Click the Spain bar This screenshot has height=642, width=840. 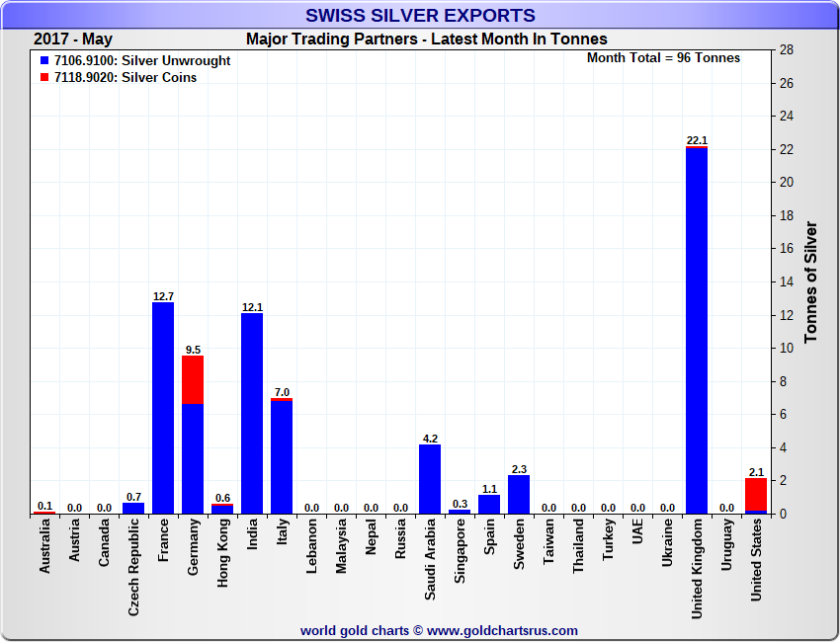click(x=489, y=505)
